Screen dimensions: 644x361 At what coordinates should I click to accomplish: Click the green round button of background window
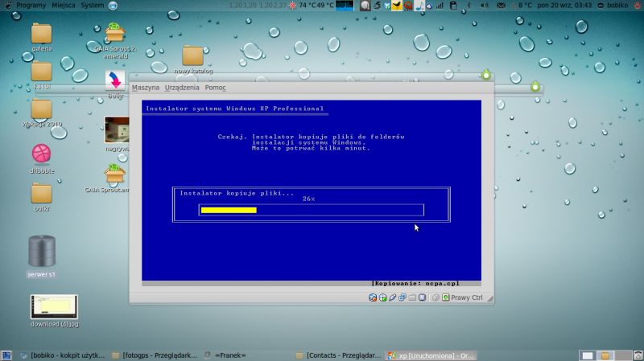coord(535,87)
